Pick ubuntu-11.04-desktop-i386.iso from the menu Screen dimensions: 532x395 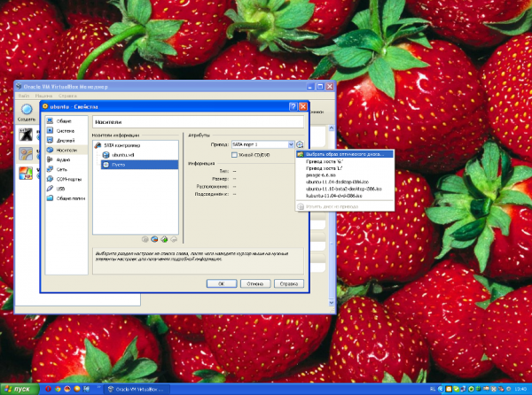click(345, 182)
